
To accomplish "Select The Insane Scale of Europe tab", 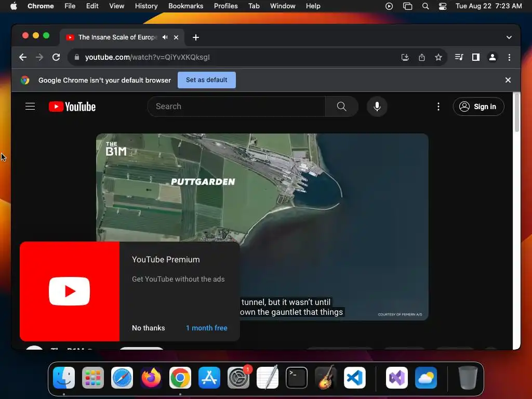I will tap(117, 37).
